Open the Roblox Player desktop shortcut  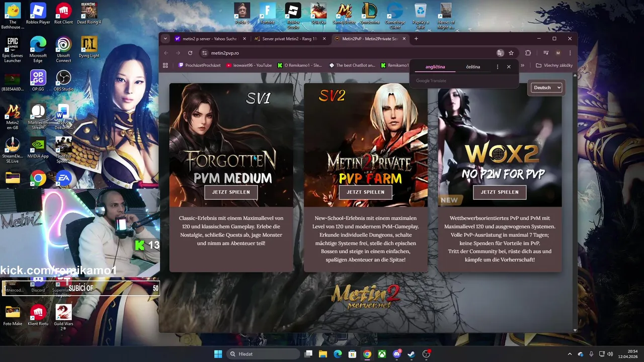pyautogui.click(x=38, y=14)
